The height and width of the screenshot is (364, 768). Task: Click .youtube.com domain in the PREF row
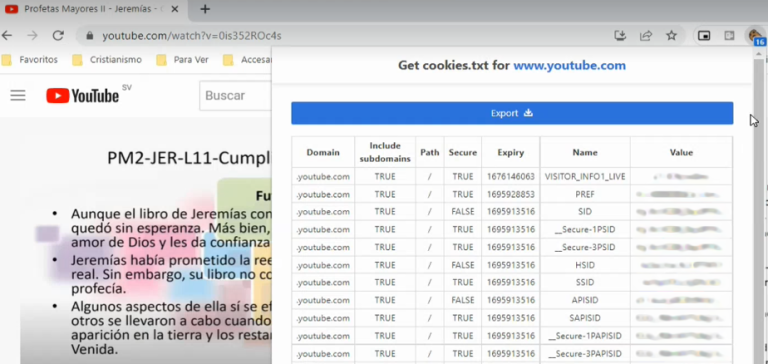pyautogui.click(x=323, y=194)
